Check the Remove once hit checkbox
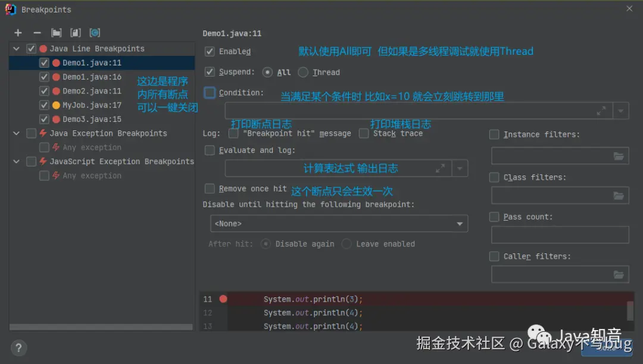The width and height of the screenshot is (643, 364). [210, 189]
